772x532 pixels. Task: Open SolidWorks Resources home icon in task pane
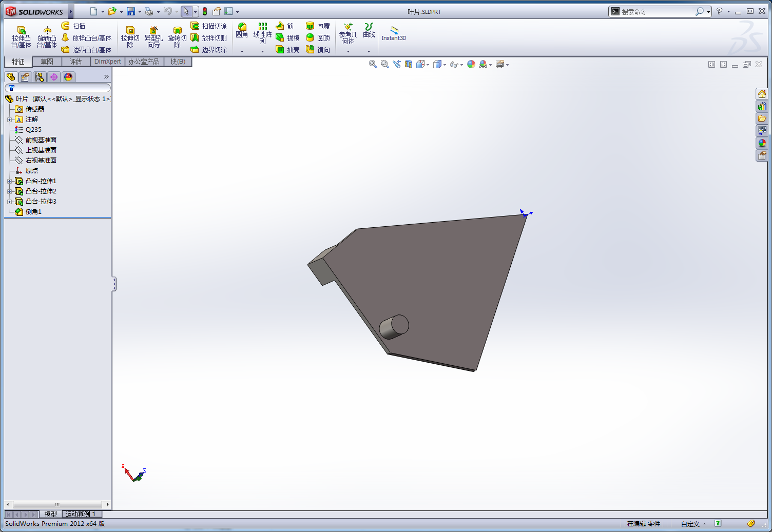click(x=762, y=94)
